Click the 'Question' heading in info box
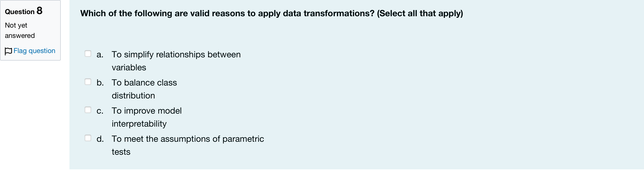The image size is (644, 178). [20, 12]
